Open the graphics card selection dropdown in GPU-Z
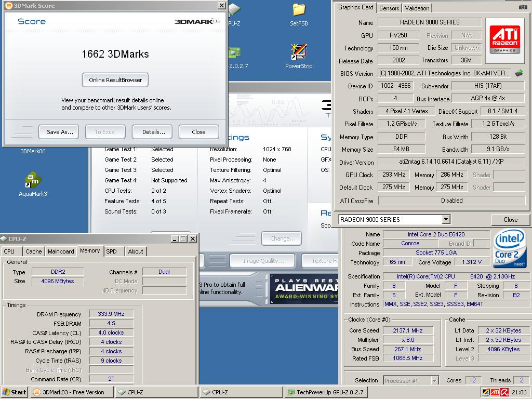532x399 pixels. tap(446, 220)
